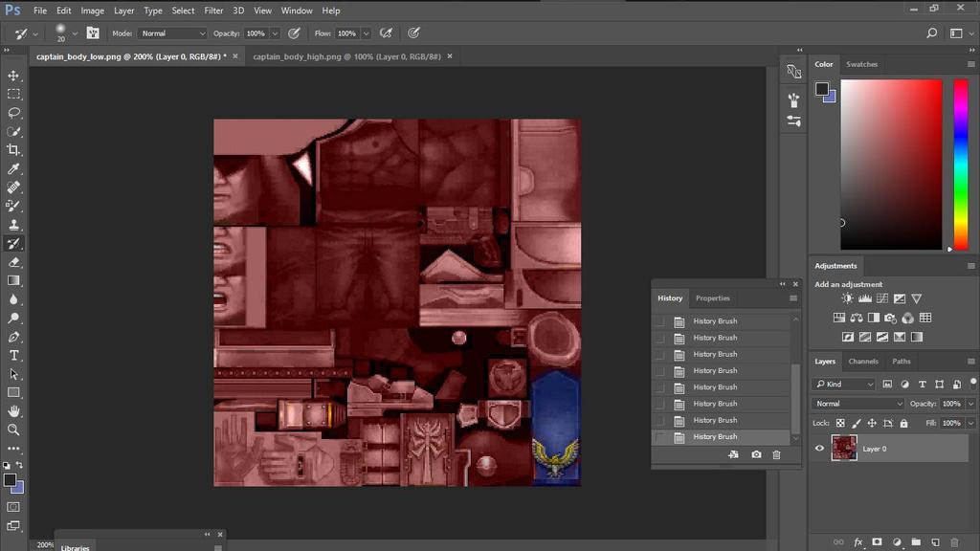The width and height of the screenshot is (980, 551).
Task: Select the Dodge tool
Action: (13, 318)
